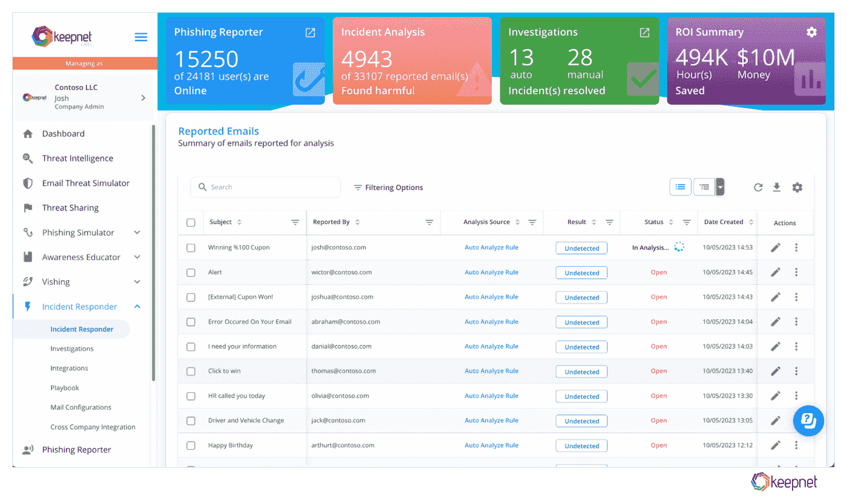Open Investigations card external link icon
This screenshot has height=504, width=847.
(x=645, y=33)
